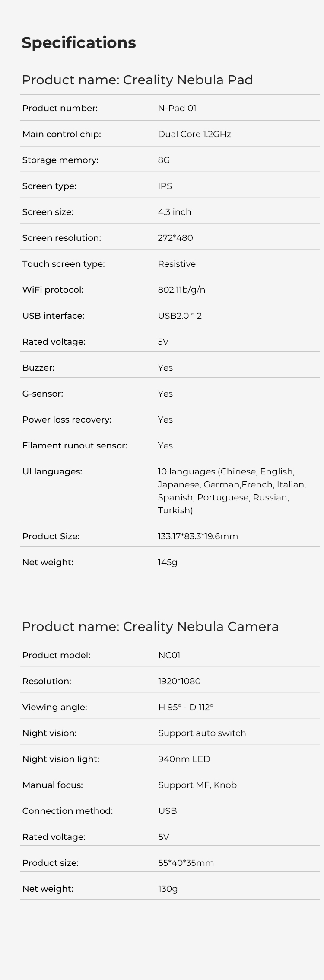Click the Dual Core 1.2GHz value
Image resolution: width=324 pixels, height=980 pixels.
[x=194, y=134]
